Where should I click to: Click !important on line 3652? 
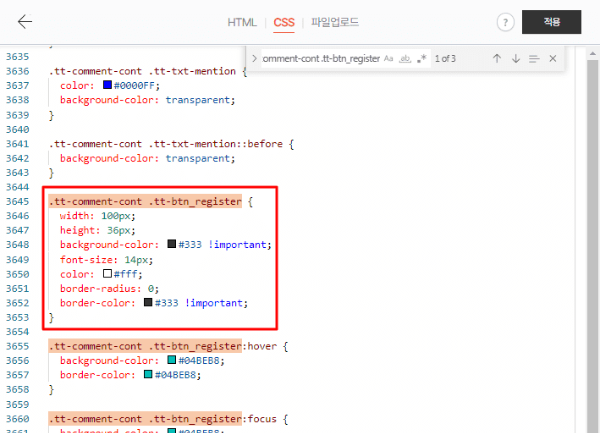pos(214,303)
